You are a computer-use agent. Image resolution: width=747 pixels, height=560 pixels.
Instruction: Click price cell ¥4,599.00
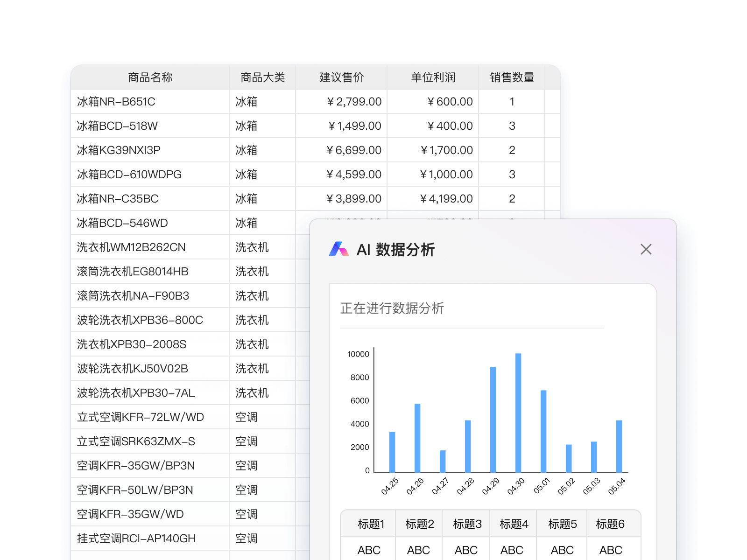click(x=341, y=175)
